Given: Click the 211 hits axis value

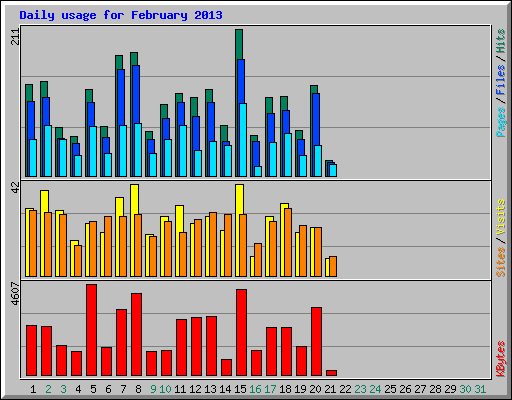Looking at the screenshot, I should coord(15,37).
